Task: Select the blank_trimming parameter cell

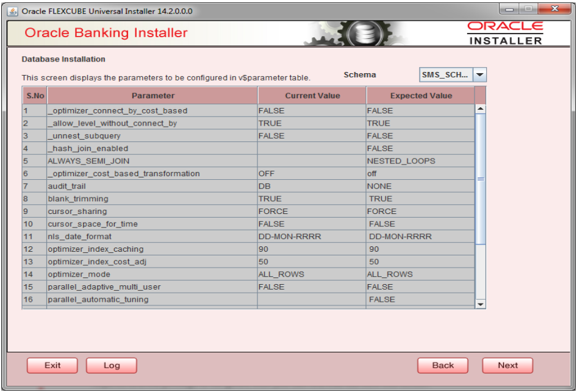Action: pyautogui.click(x=152, y=199)
